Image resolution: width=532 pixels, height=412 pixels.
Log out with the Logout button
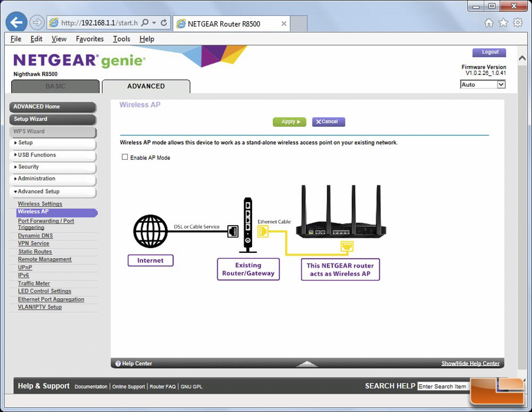click(489, 52)
